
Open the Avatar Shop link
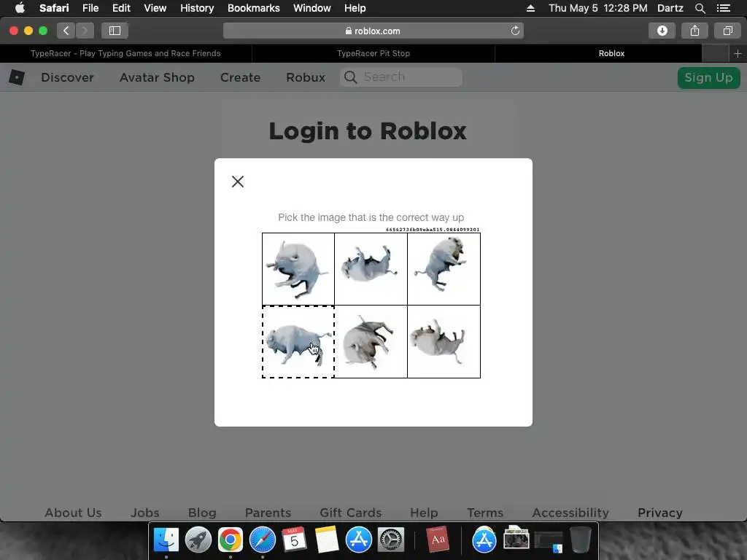(157, 77)
